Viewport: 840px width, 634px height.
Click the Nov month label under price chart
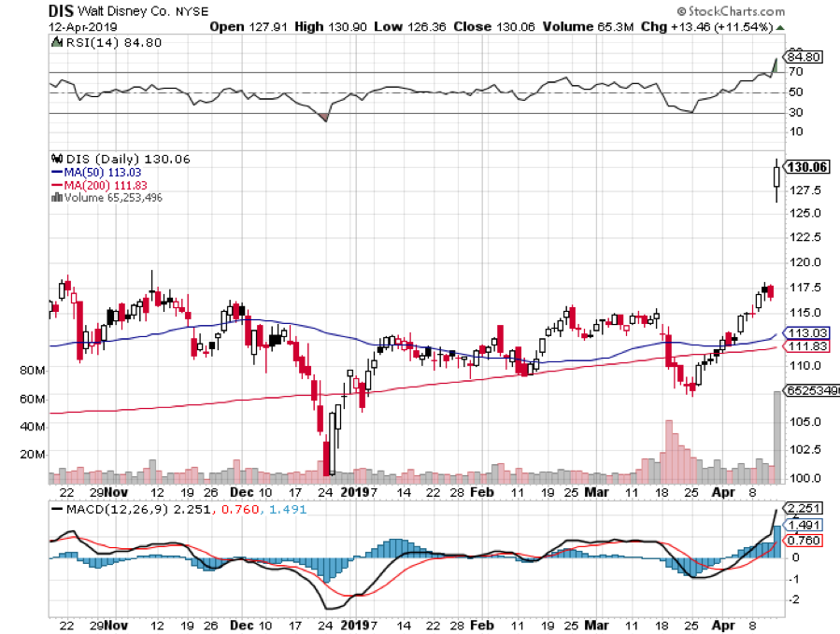click(x=116, y=492)
